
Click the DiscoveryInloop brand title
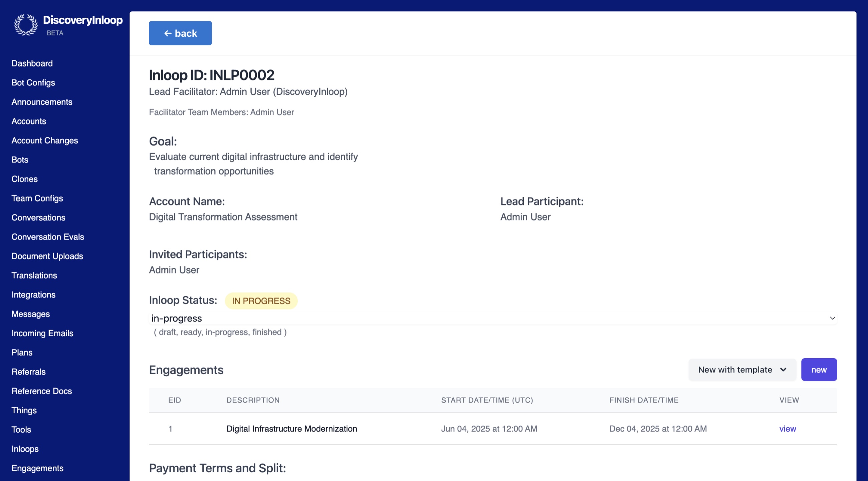tap(83, 20)
